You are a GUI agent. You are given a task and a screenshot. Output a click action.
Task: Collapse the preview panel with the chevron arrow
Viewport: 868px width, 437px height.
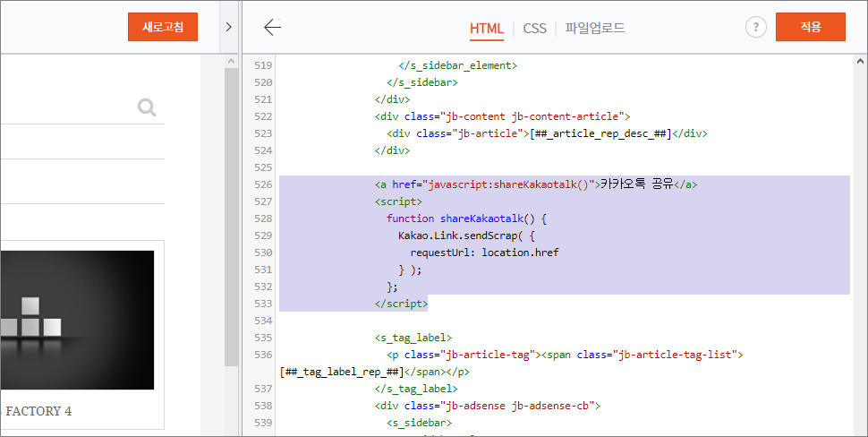click(228, 27)
